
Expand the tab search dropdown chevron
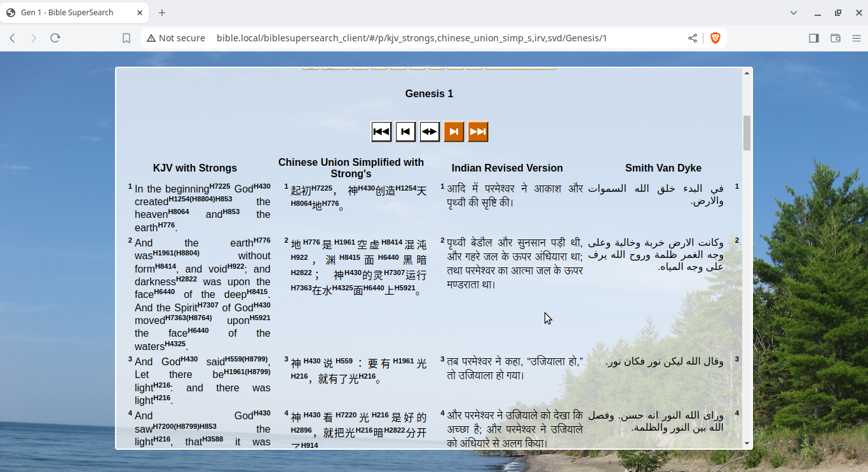click(794, 13)
